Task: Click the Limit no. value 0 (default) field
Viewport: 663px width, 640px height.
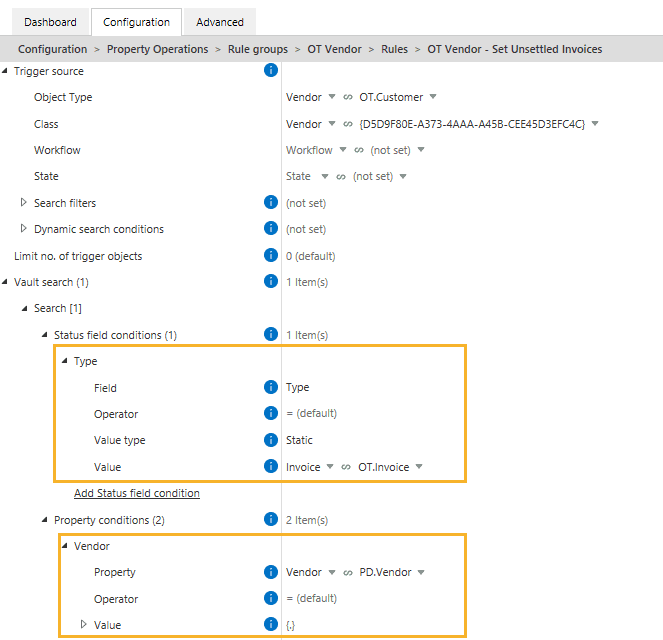Action: click(310, 256)
